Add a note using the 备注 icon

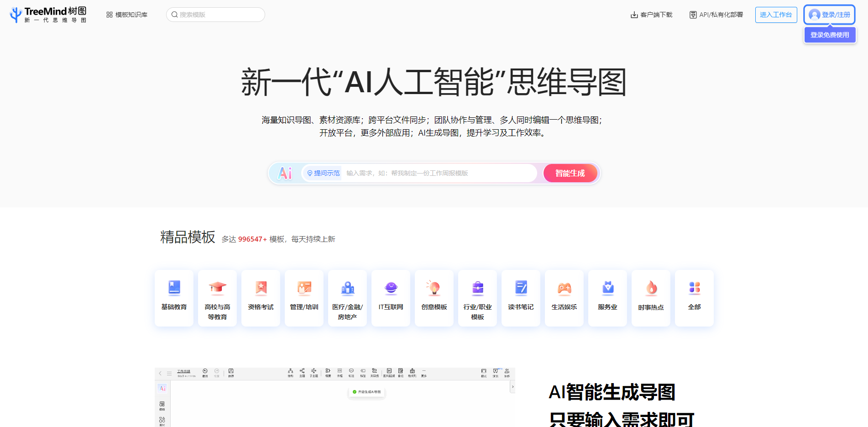pos(401,371)
